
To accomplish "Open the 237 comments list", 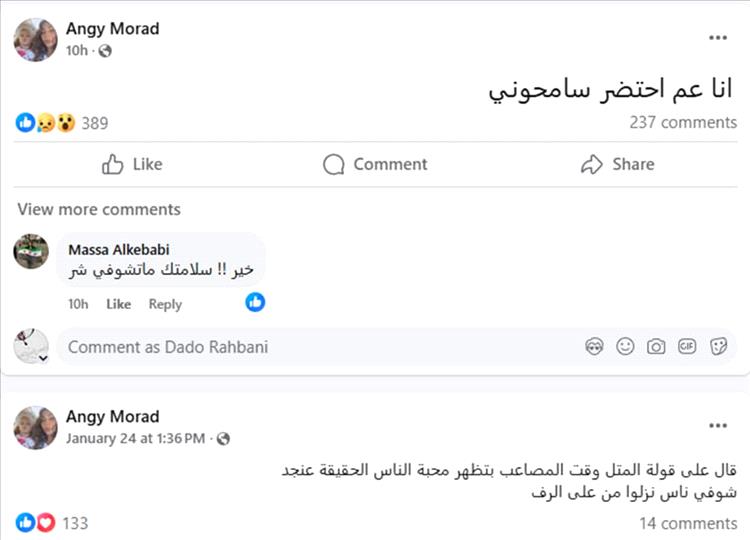I will 683,122.
